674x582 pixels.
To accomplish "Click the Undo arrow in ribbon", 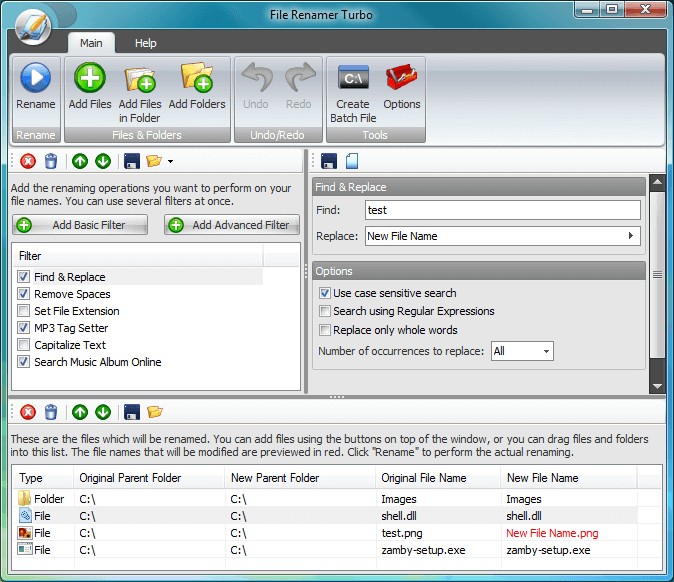I will 256,78.
